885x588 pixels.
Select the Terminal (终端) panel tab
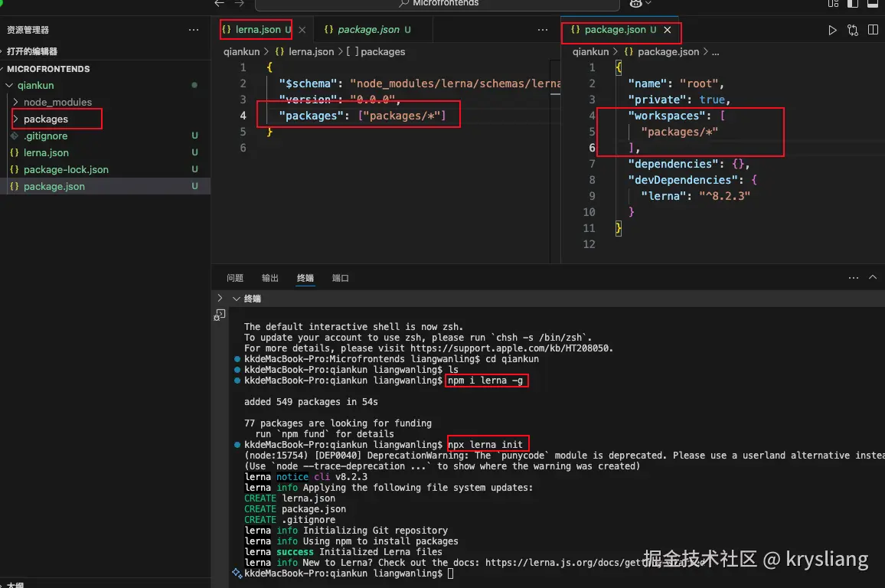[305, 278]
